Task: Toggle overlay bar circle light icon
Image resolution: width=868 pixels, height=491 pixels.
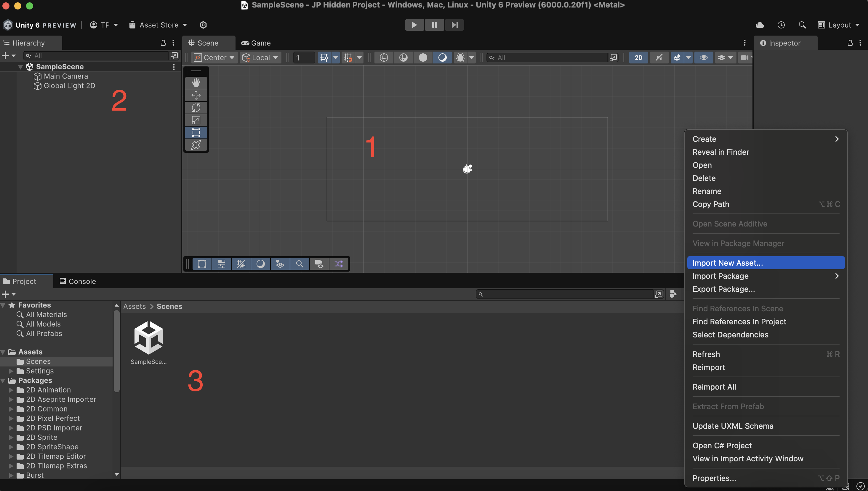Action: (x=260, y=264)
